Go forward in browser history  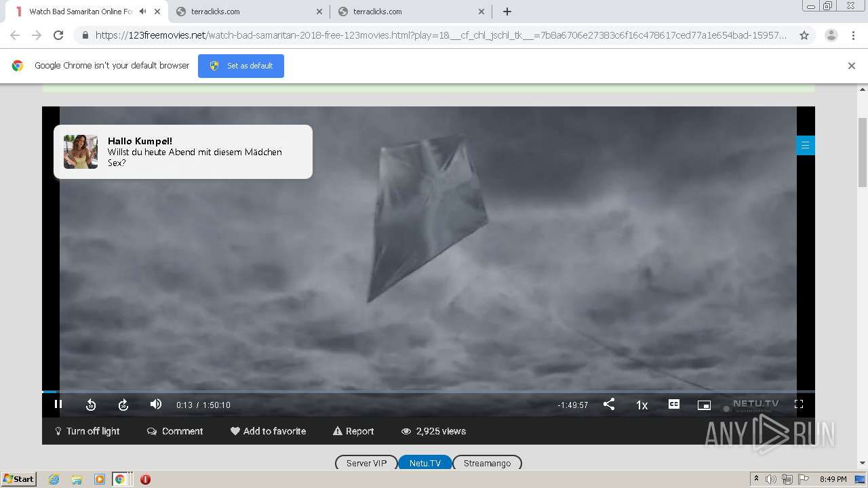(x=37, y=35)
